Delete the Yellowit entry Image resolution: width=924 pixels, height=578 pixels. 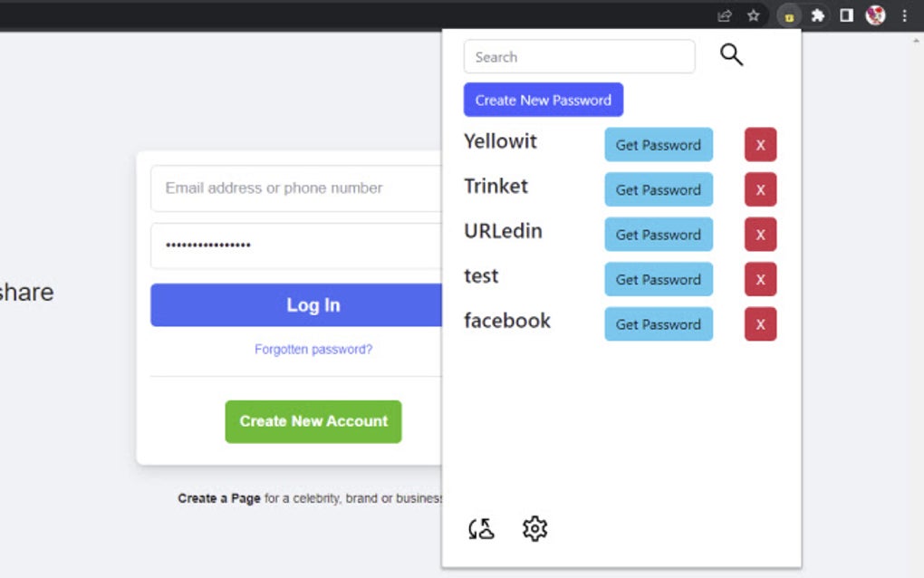pyautogui.click(x=760, y=144)
